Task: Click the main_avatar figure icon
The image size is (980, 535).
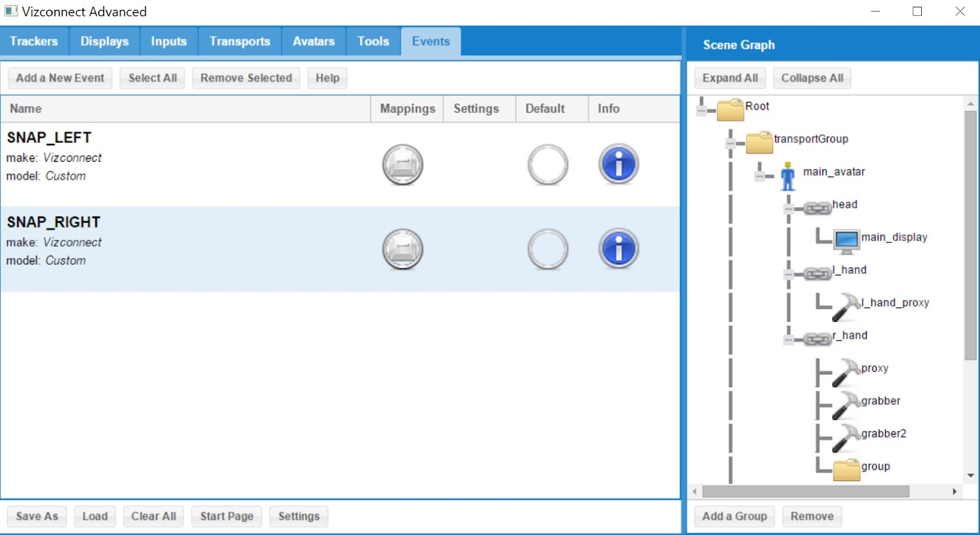Action: (x=788, y=176)
